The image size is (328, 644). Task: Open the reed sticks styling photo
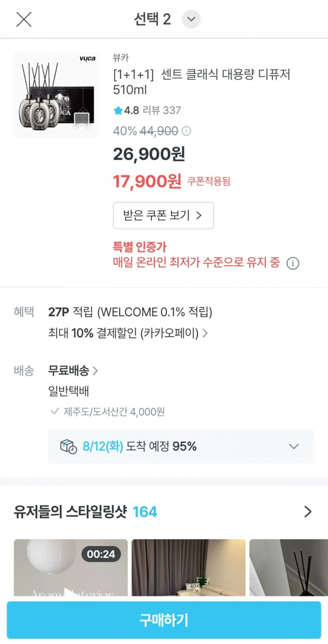[x=288, y=568]
